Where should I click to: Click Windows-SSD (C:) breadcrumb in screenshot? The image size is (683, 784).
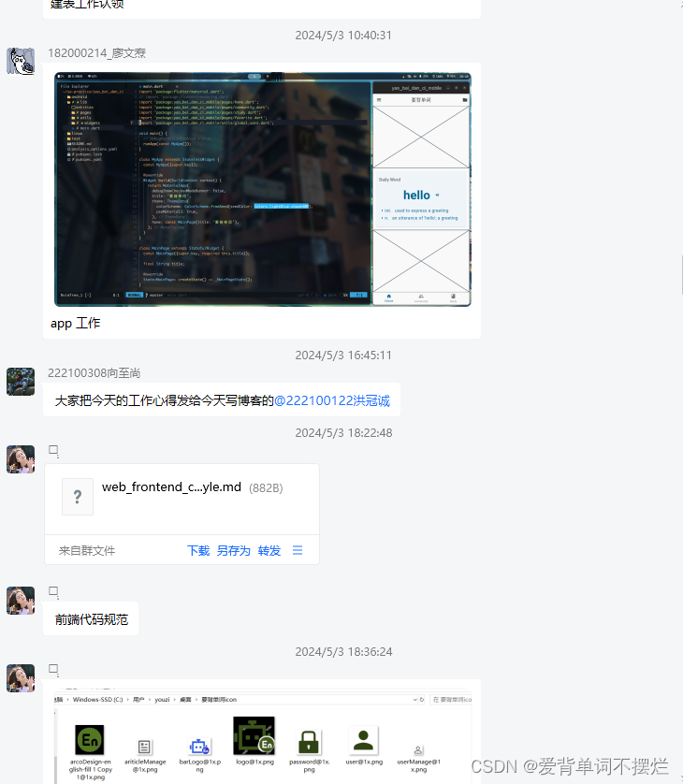(97, 700)
